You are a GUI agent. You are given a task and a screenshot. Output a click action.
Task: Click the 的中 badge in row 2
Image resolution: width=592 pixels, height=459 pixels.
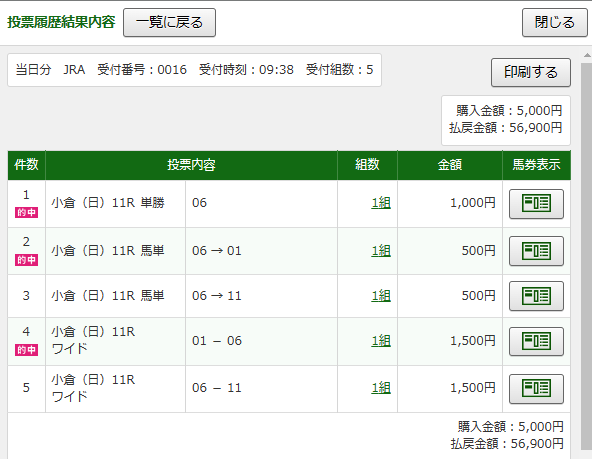click(26, 260)
